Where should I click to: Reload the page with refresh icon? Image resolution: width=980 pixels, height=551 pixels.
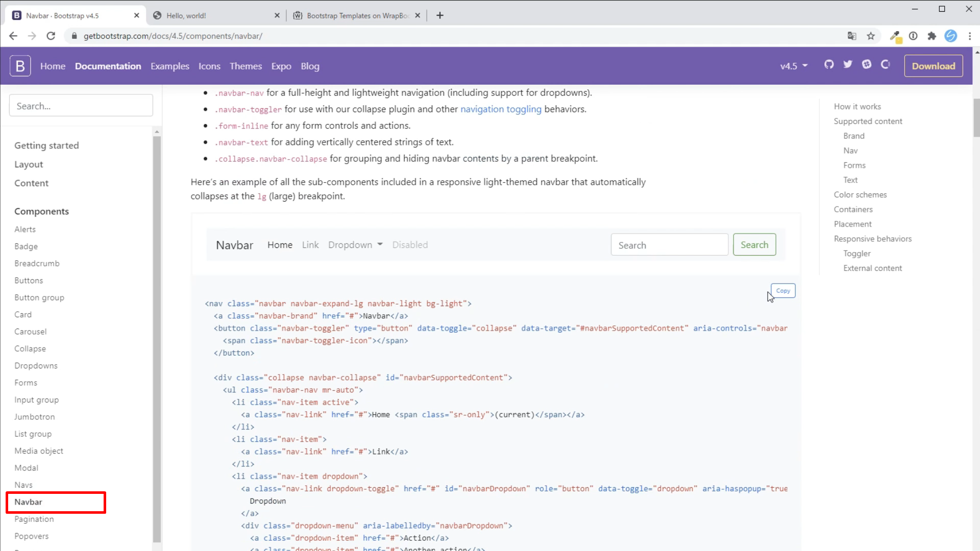coord(51,36)
